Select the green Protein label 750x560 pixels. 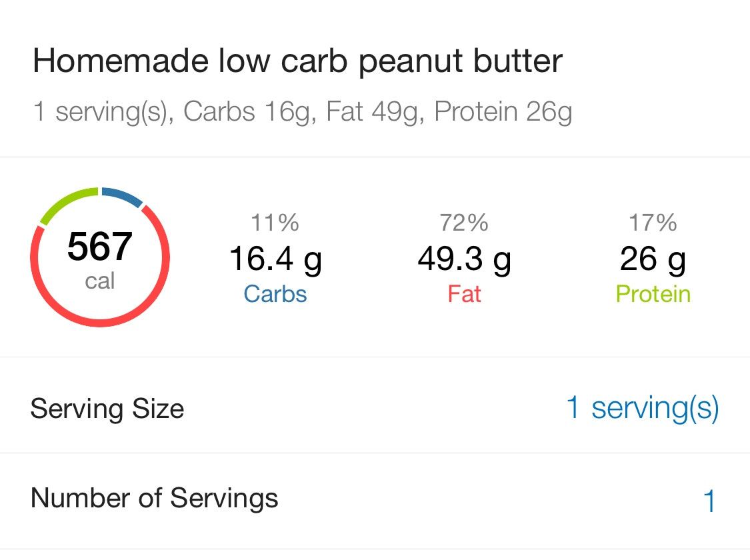pyautogui.click(x=653, y=294)
